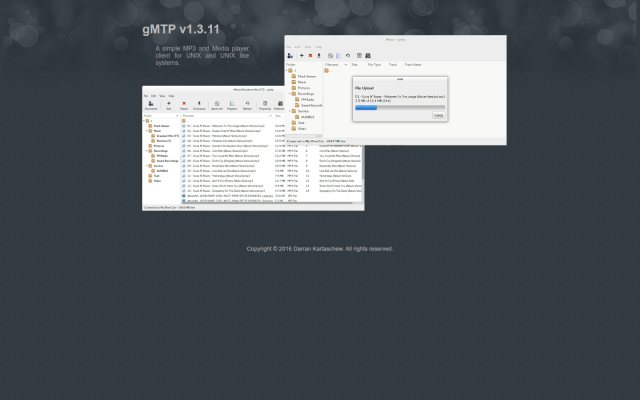Click folder pane scrollbar in File Upload window
The width and height of the screenshot is (640, 400).
[303, 135]
